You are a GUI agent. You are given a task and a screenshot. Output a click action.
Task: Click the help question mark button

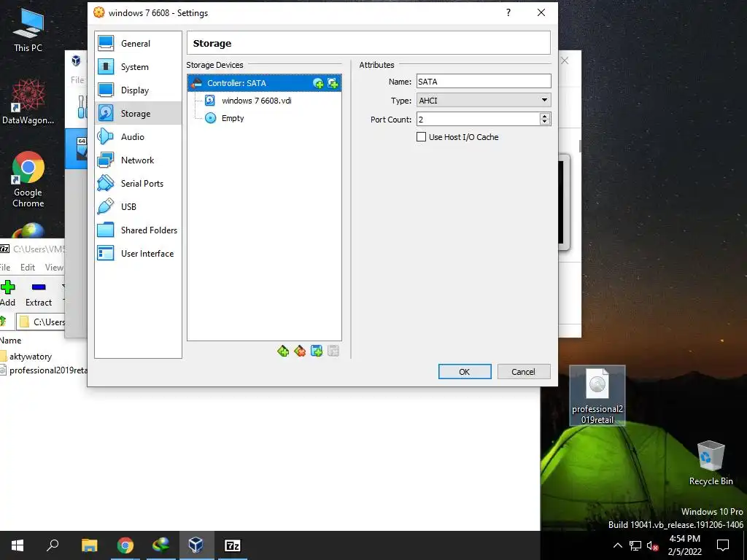pos(508,13)
